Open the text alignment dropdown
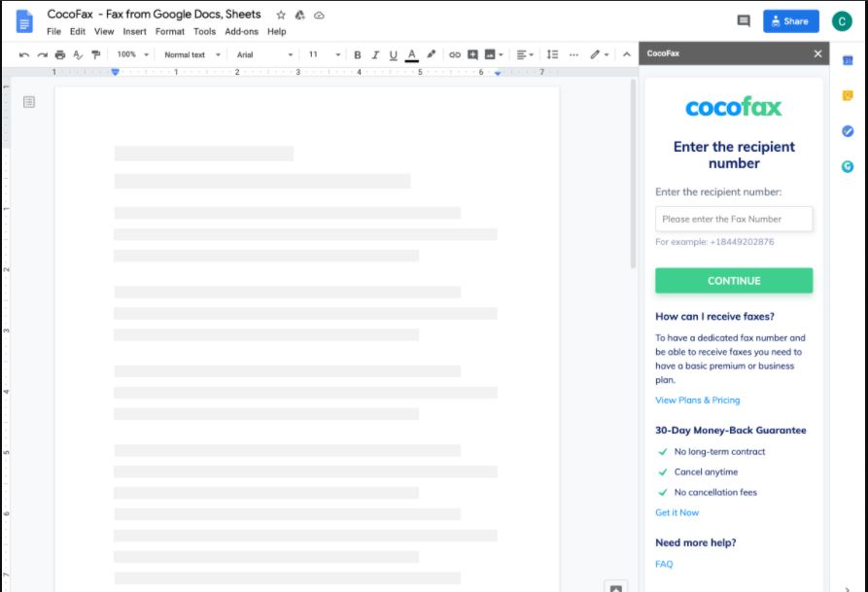The image size is (868, 592). click(525, 54)
